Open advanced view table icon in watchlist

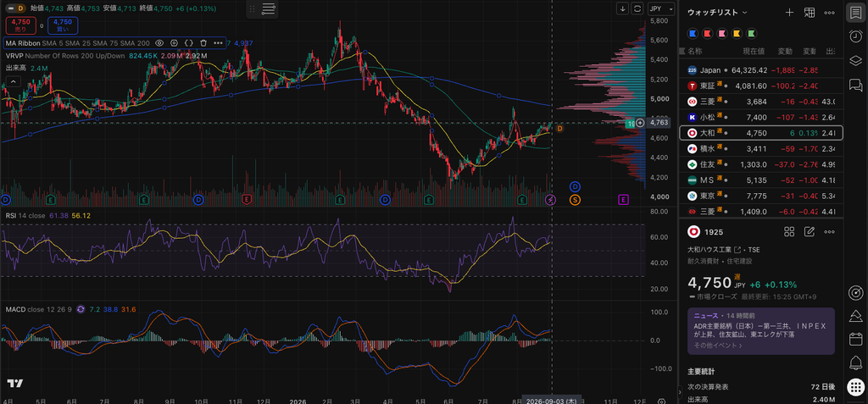pos(810,12)
